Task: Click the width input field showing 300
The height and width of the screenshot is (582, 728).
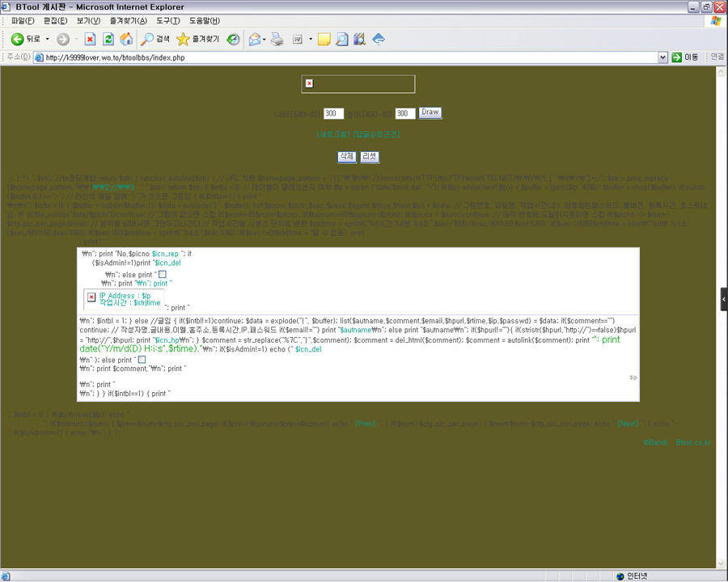Action: (333, 114)
